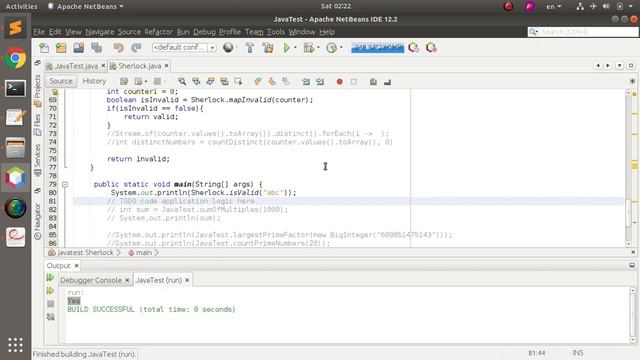Open the default config combo box
The image size is (640, 360).
click(x=184, y=47)
